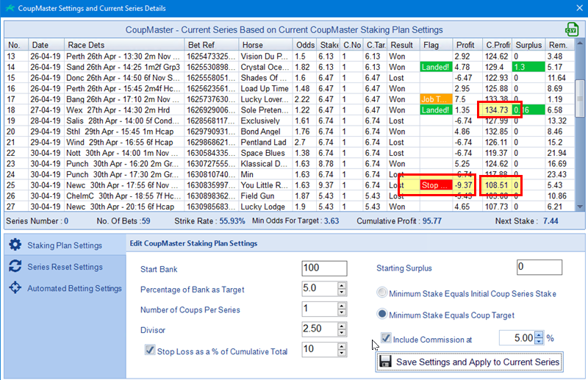588x380 pixels.
Task: Sort by the Profit column header
Action: 467,45
